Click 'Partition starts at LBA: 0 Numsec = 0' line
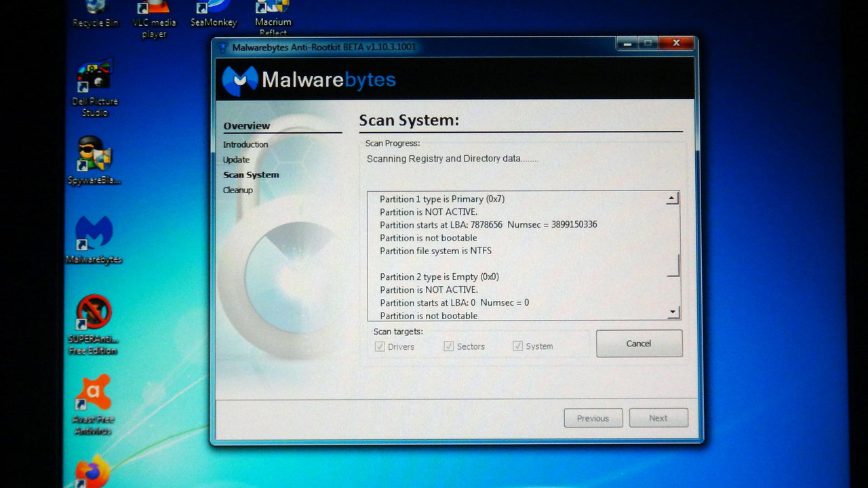Screen dimensions: 868x488 pos(454,303)
